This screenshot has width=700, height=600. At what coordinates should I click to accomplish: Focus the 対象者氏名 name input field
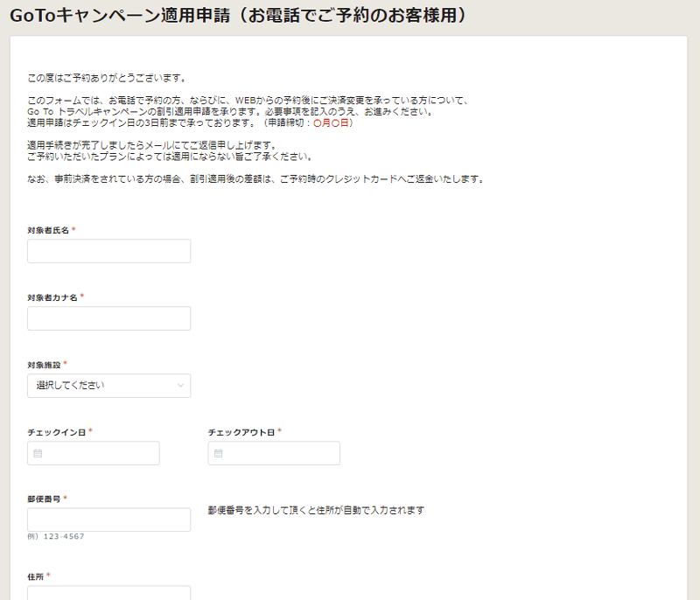(x=108, y=251)
